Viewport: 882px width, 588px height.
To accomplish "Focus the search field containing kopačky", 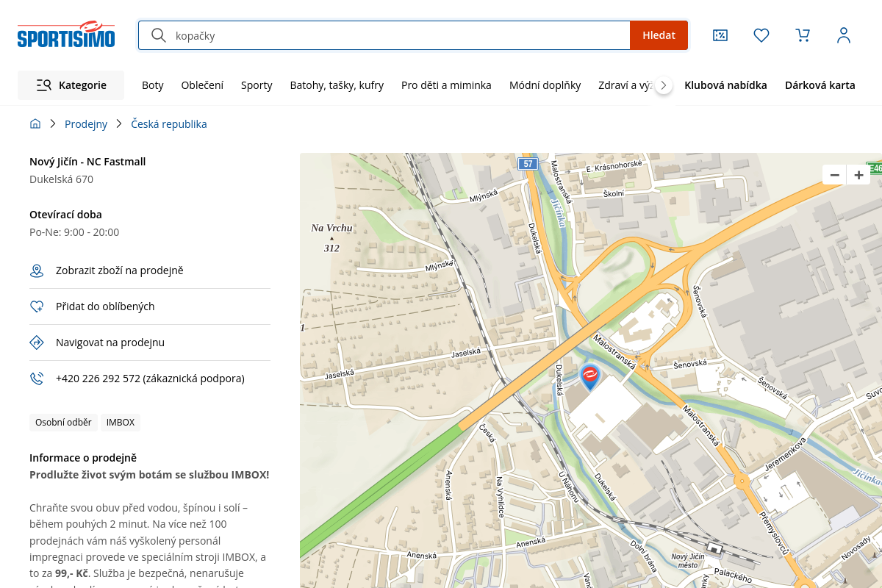I will [397, 35].
